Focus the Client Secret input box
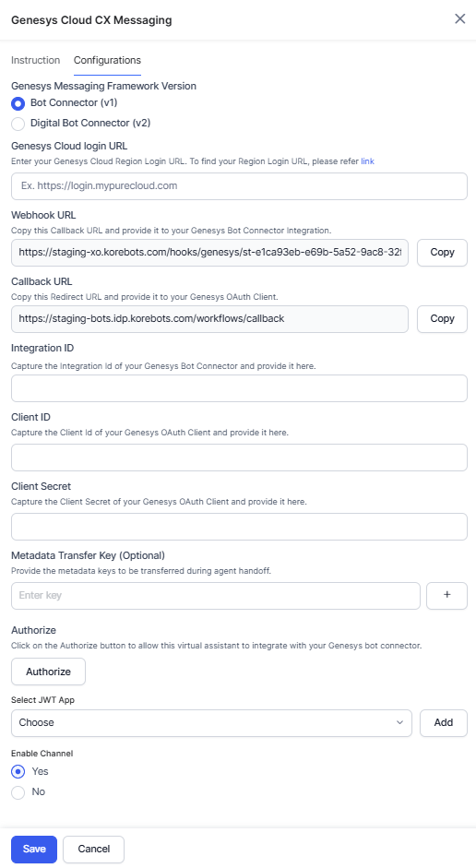Image resolution: width=476 pixels, height=868 pixels. 239,527
